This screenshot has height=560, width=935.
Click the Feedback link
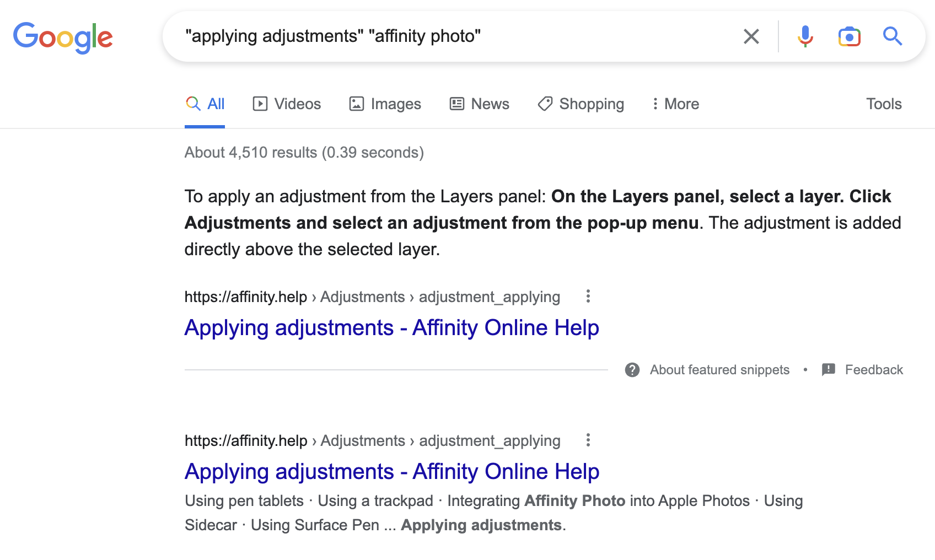[874, 370]
